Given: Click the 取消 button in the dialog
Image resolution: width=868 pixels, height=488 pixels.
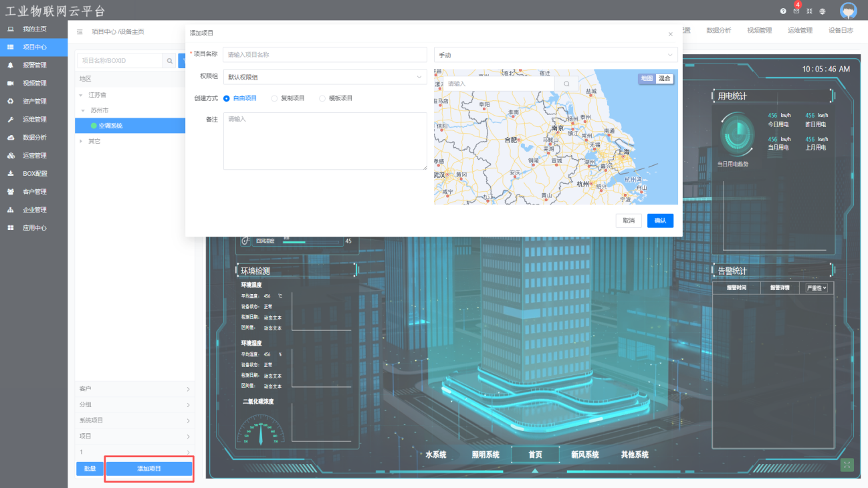Looking at the screenshot, I should (629, 221).
